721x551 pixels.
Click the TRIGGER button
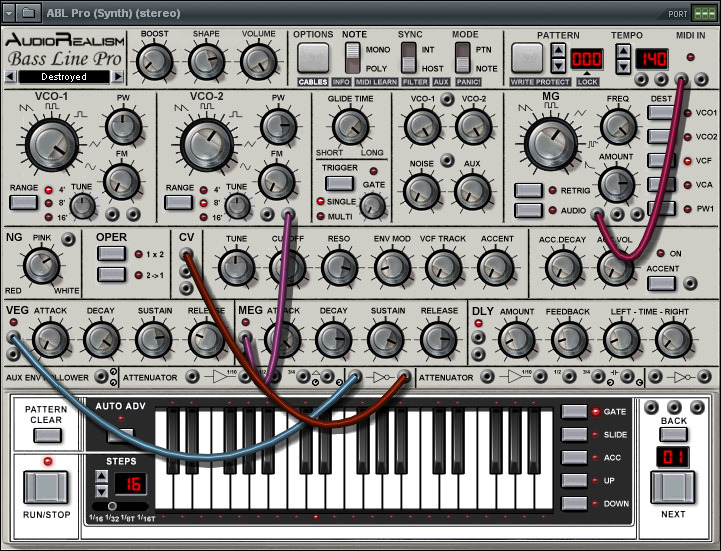(339, 183)
